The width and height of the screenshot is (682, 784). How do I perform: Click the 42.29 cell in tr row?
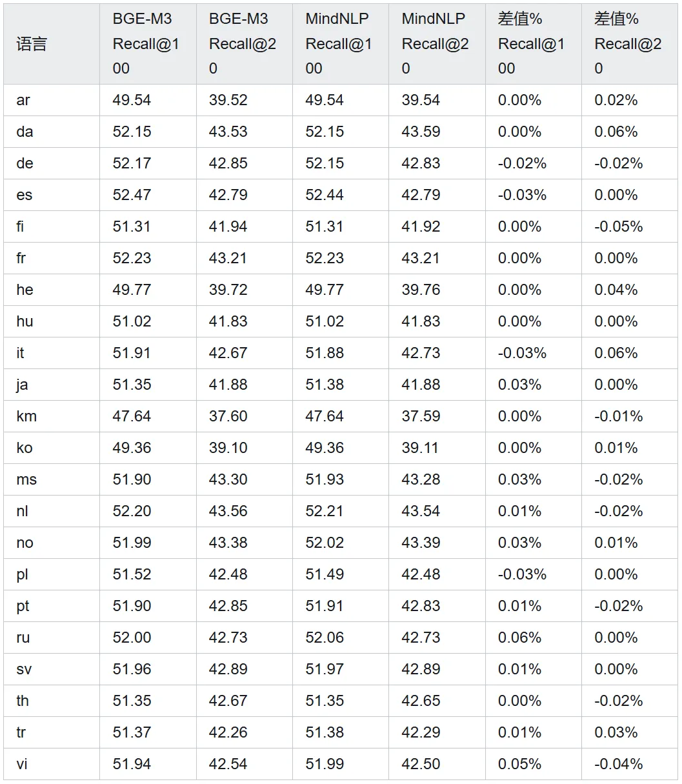tap(421, 732)
